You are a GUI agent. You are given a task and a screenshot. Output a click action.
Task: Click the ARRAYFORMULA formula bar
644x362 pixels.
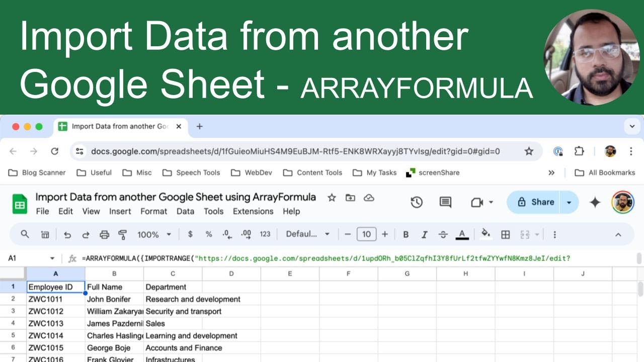pyautogui.click(x=357, y=258)
